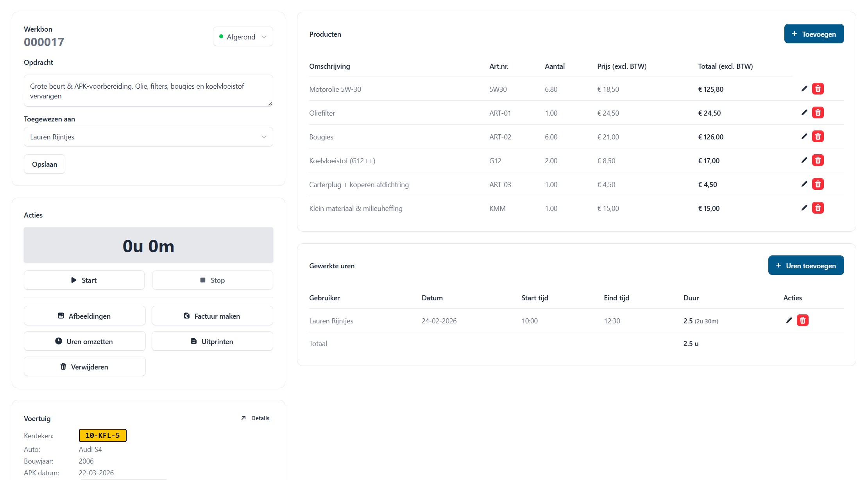Delete the Koelvloeistof (G12++) product row

pos(818,160)
